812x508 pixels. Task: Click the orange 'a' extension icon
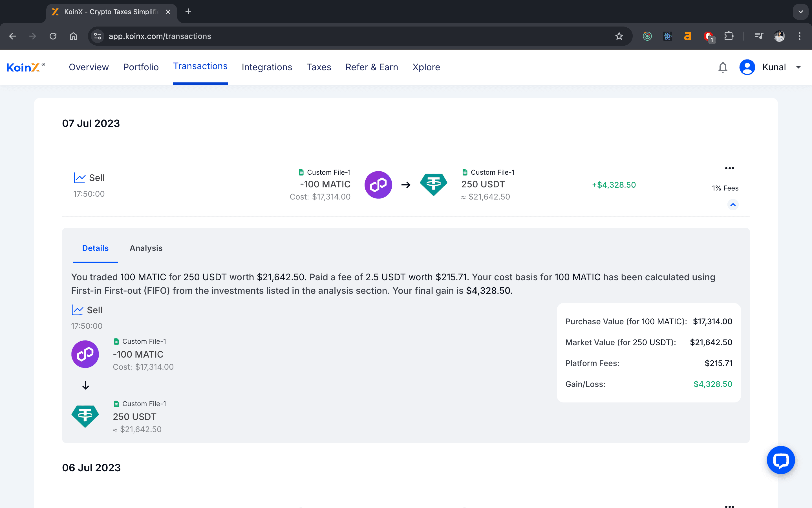tap(687, 36)
